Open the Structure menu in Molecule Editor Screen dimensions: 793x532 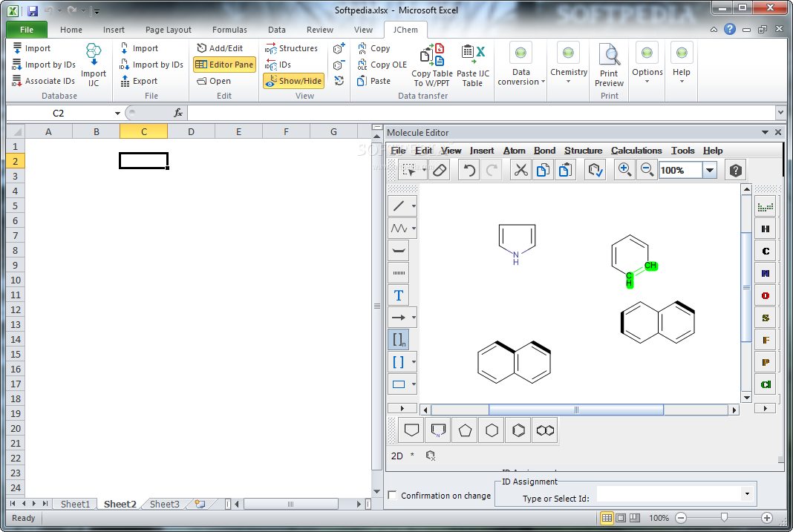583,151
